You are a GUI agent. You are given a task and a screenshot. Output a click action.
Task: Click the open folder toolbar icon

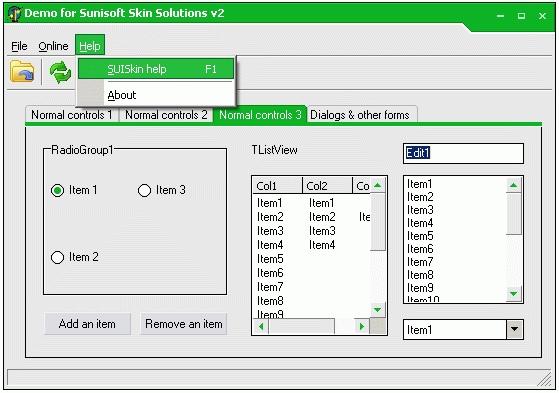22,72
